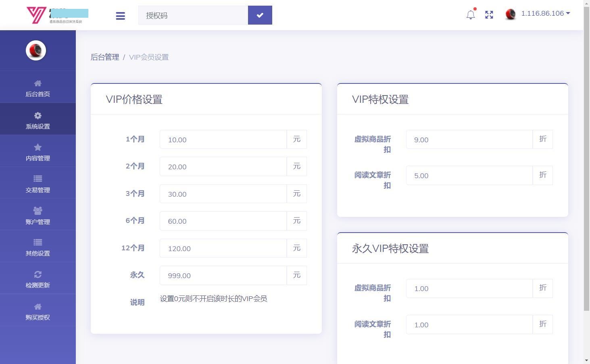Expand the 1.116.86.106 user dropdown
Screen dimensions: 590x364
(544, 14)
